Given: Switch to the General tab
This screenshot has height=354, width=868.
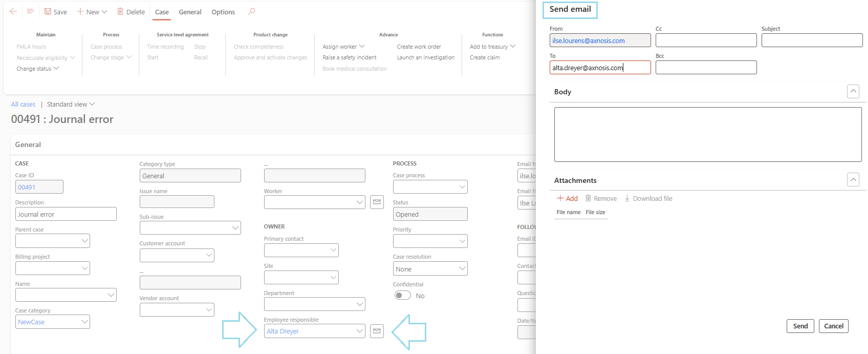Looking at the screenshot, I should tap(190, 12).
